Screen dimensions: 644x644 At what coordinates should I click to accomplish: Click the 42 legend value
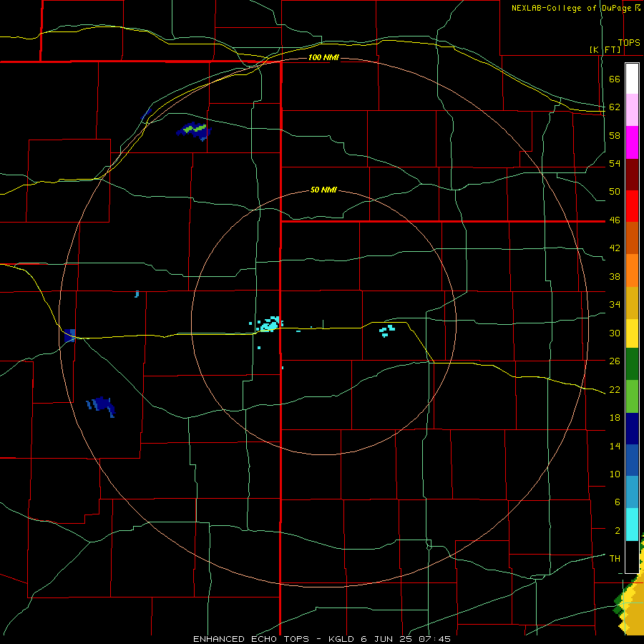coord(615,248)
